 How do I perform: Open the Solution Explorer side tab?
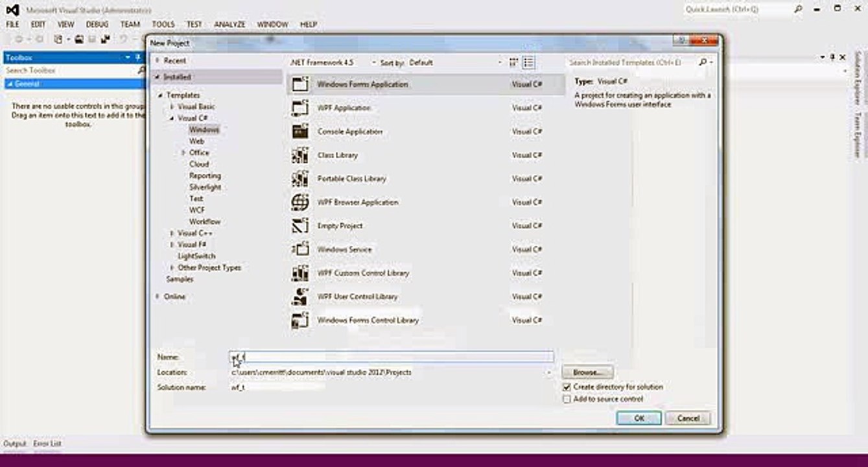[857, 79]
